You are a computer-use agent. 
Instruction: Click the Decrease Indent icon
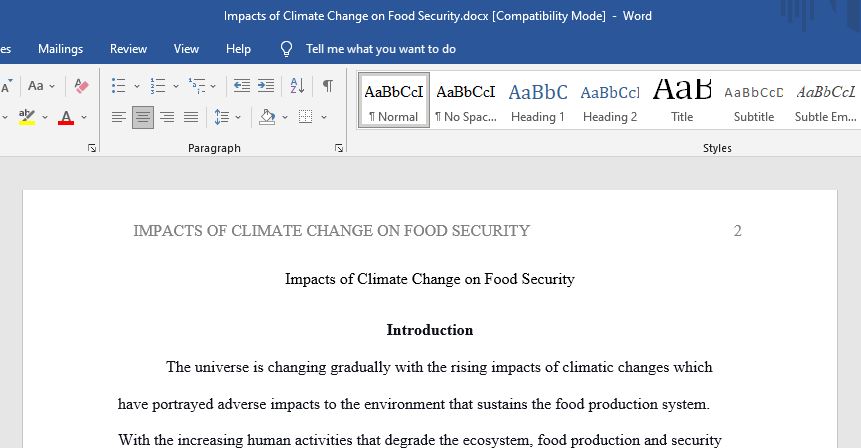(242, 86)
